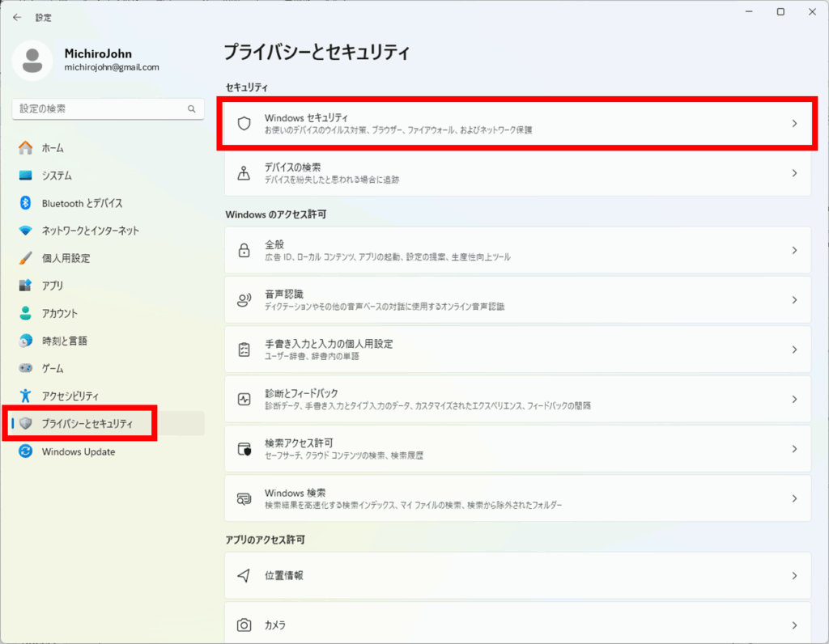Click the 全般 padlock icon
The image size is (829, 644).
pyautogui.click(x=244, y=251)
